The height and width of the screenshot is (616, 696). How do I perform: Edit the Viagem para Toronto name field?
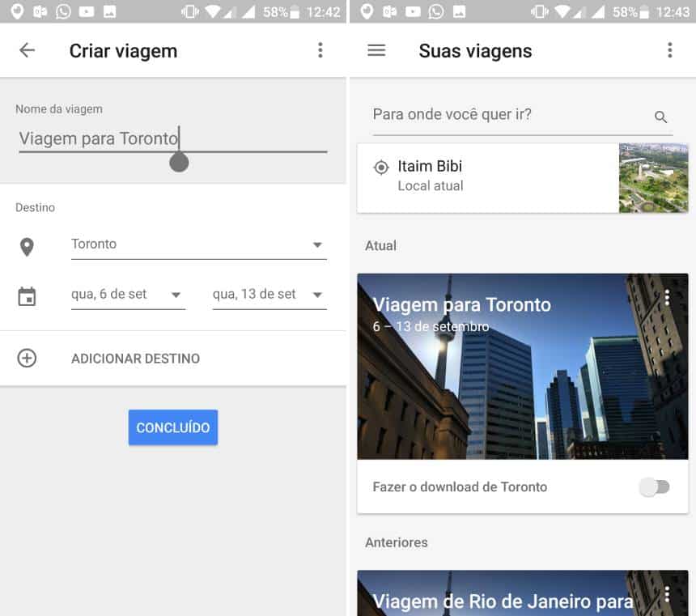[x=173, y=139]
